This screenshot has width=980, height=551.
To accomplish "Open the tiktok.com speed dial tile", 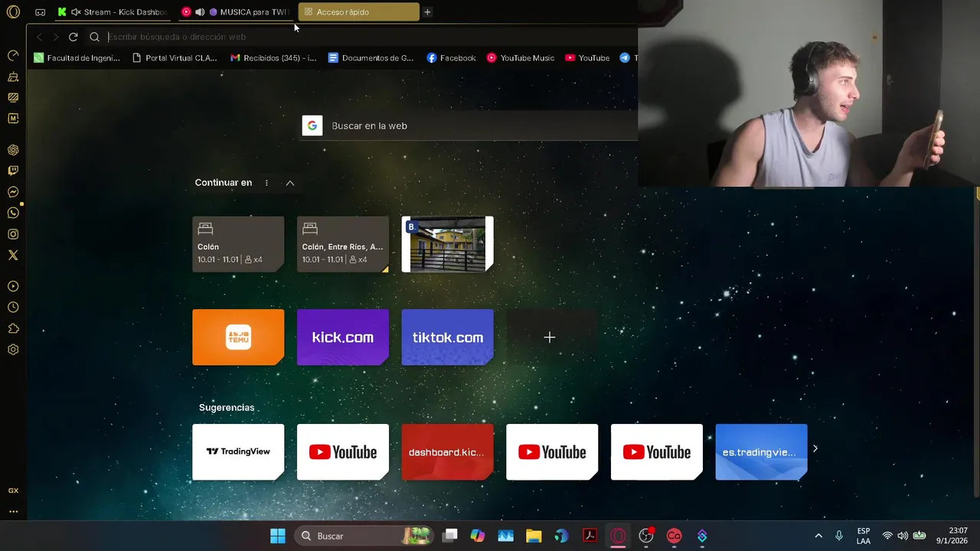I will 448,337.
